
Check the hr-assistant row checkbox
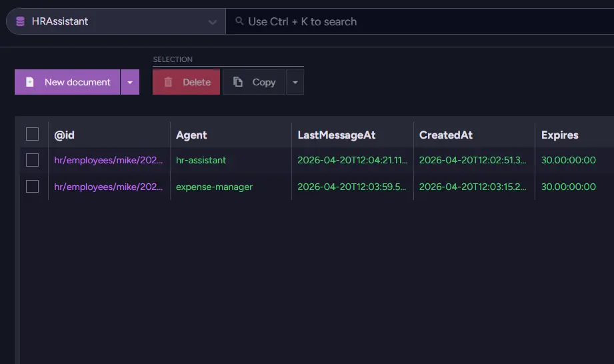(32, 160)
